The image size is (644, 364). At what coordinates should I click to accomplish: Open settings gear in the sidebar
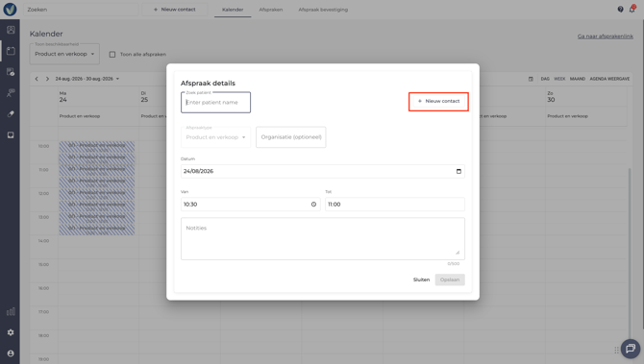pos(11,332)
